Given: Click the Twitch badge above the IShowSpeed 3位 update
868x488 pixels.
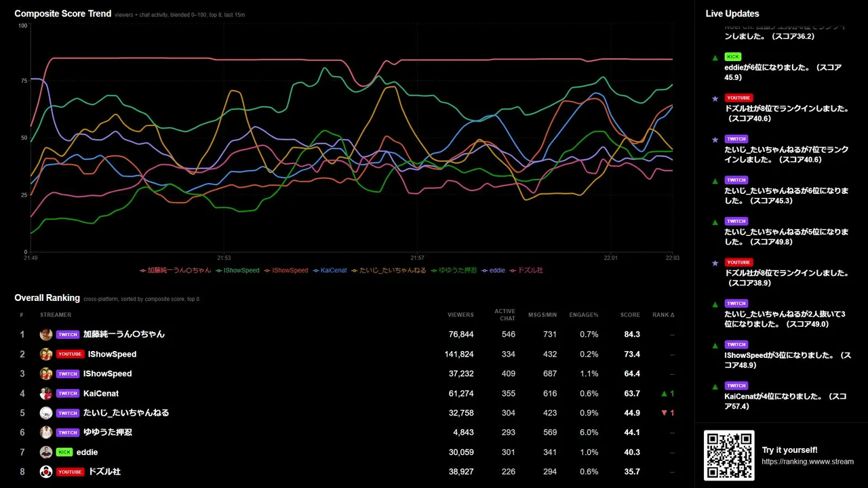Looking at the screenshot, I should point(736,344).
